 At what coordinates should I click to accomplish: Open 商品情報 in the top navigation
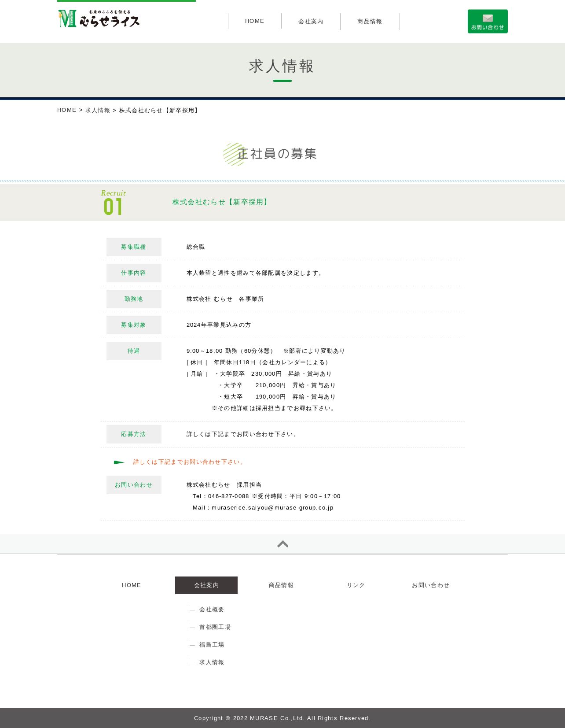point(370,21)
